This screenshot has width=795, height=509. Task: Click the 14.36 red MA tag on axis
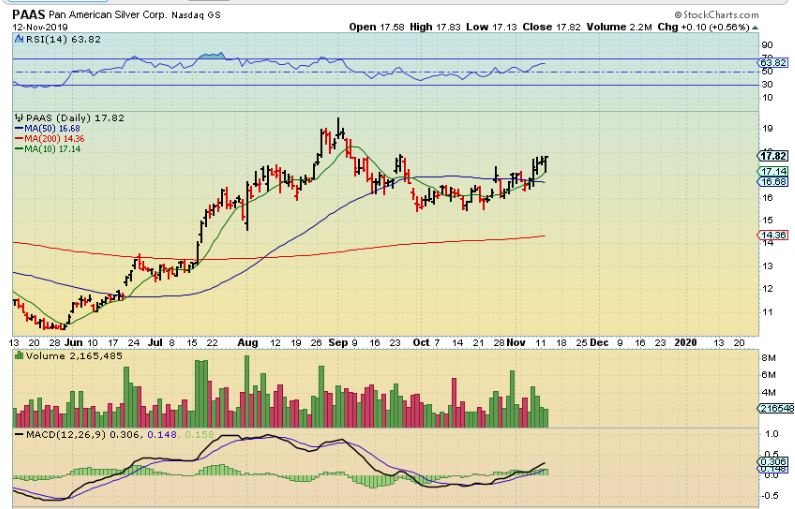click(x=774, y=235)
